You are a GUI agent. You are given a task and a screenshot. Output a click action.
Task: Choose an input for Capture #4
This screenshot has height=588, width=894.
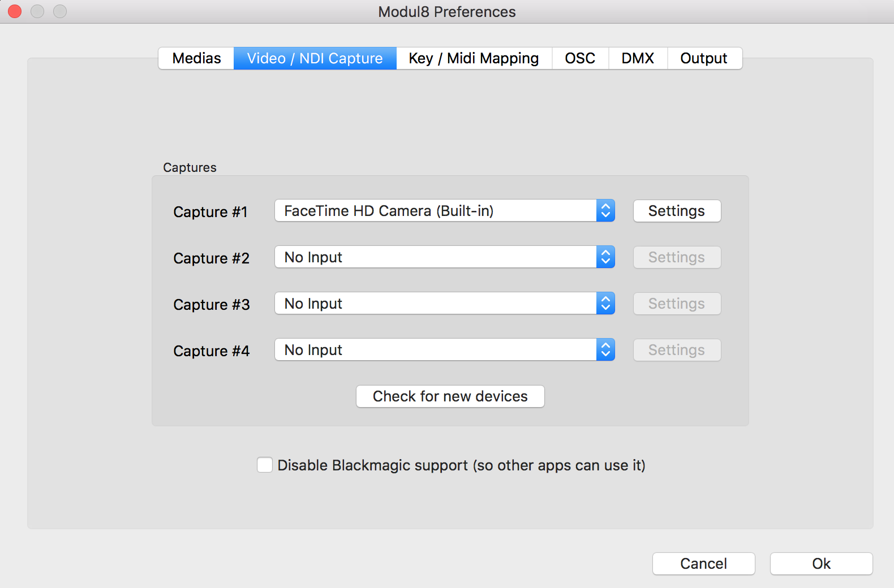point(436,350)
